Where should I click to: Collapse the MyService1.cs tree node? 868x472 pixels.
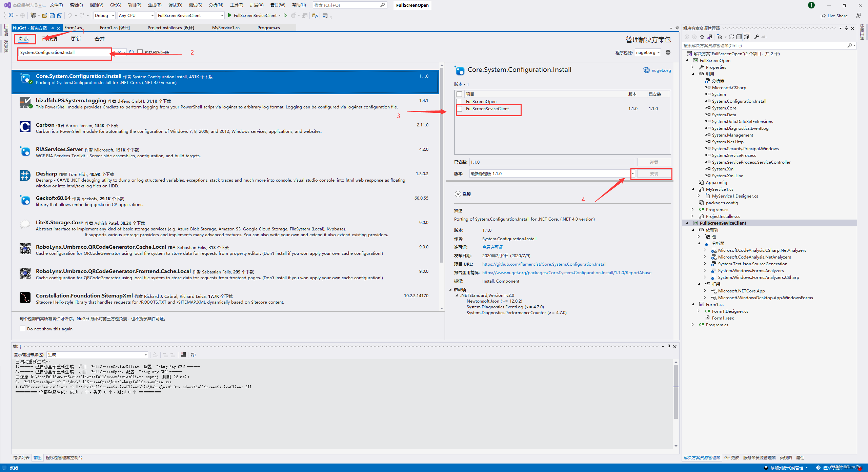pyautogui.click(x=693, y=189)
